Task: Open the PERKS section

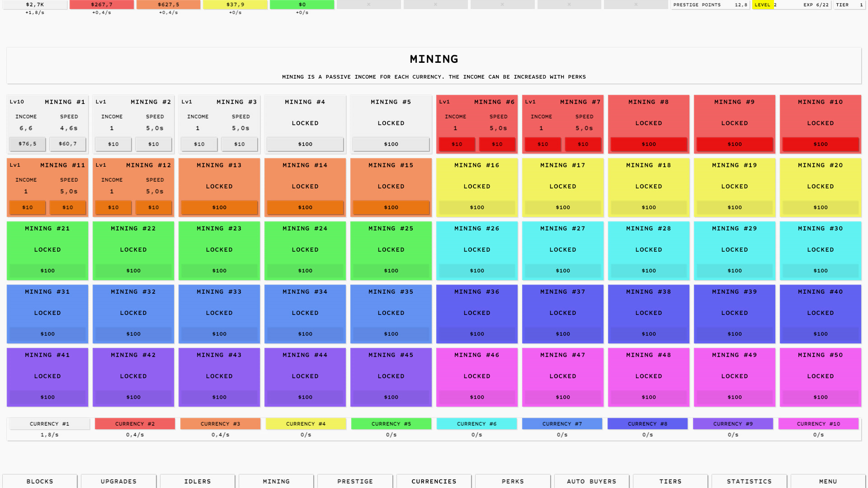Action: click(512, 481)
